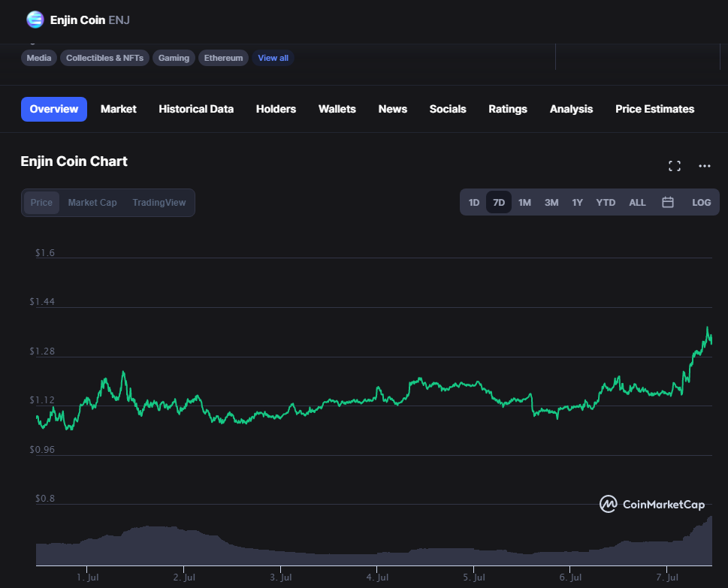Click the Collectibles & NFTs tag
728x588 pixels.
coord(104,58)
